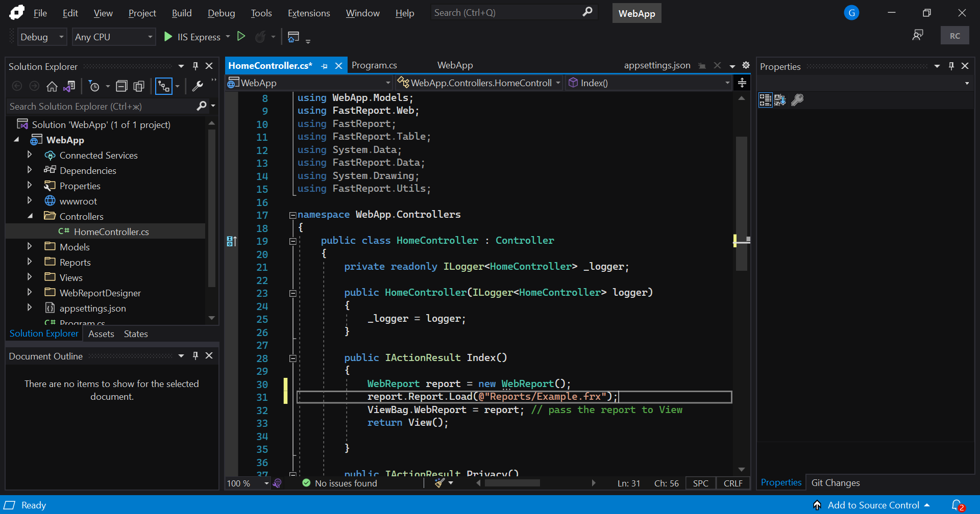
Task: Pin the Document Outline panel
Action: coord(195,355)
